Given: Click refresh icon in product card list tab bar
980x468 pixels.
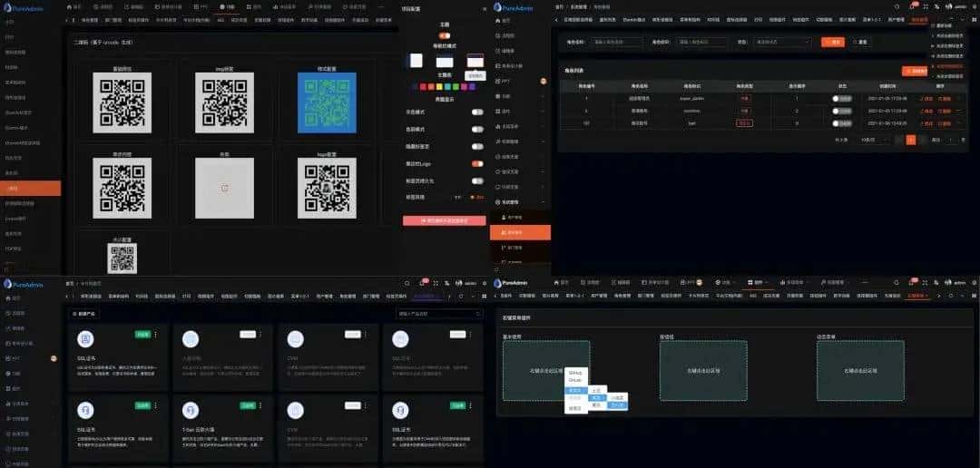Looking at the screenshot, I should coord(461,297).
